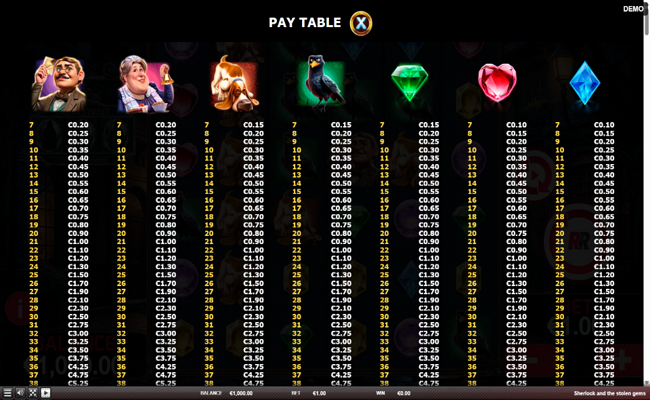Click the €0.00 win value
Viewport: 650px width, 400px height.
pyautogui.click(x=404, y=393)
